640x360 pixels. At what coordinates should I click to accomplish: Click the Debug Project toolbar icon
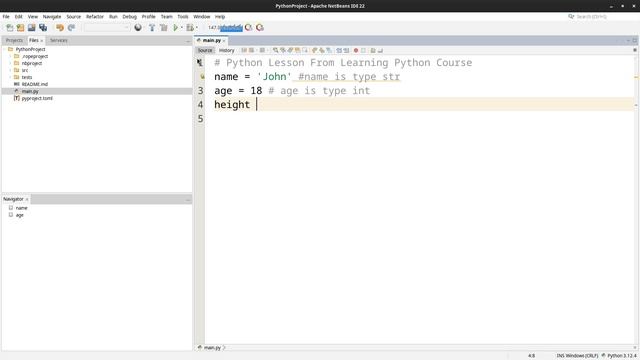tap(190, 28)
